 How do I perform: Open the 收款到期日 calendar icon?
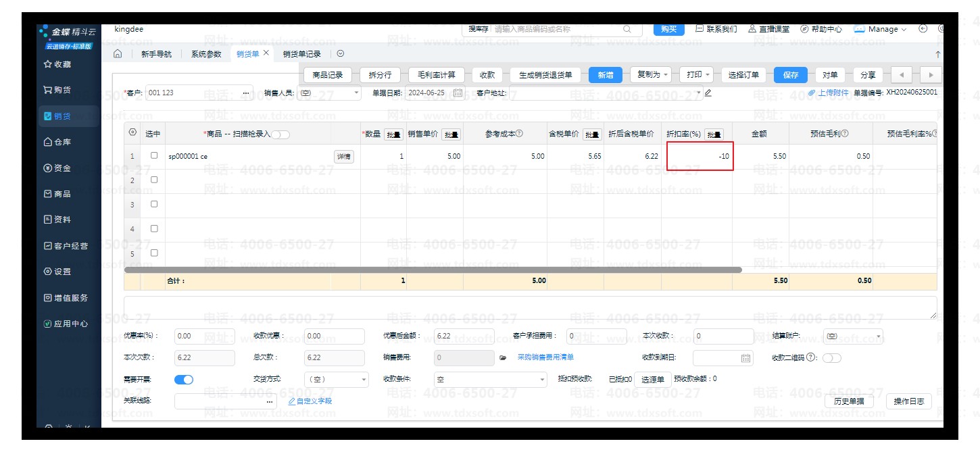click(746, 357)
